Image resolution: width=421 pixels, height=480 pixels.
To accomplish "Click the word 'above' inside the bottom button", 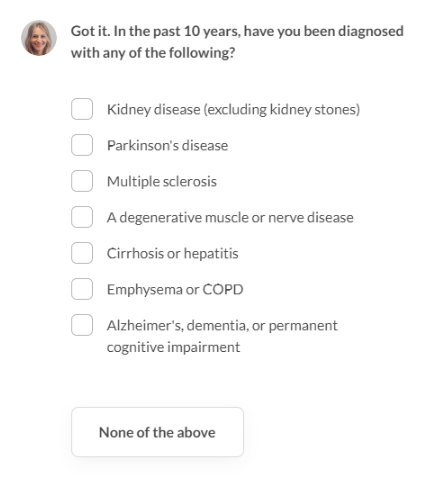I will tap(196, 432).
